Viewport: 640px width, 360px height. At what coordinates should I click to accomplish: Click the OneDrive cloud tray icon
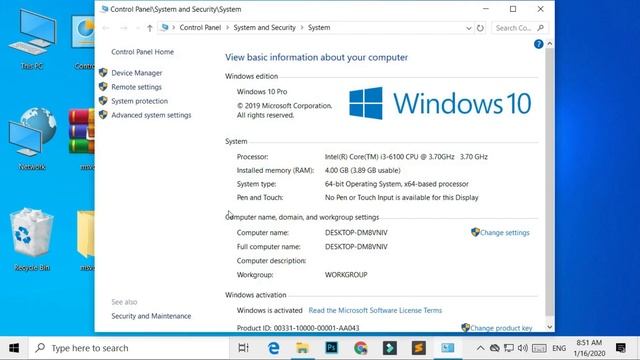[495, 348]
